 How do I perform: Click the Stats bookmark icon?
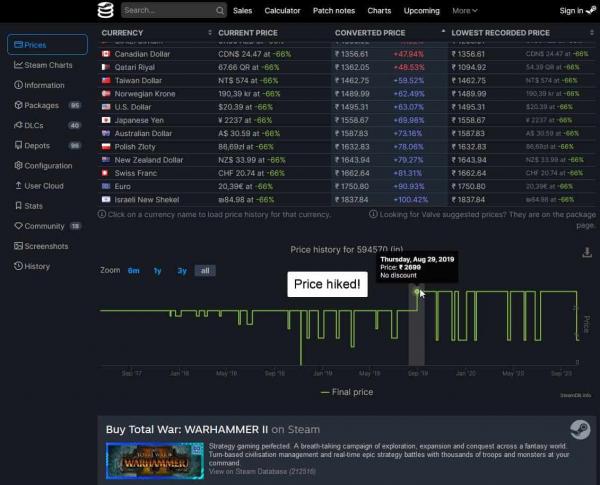(18, 206)
